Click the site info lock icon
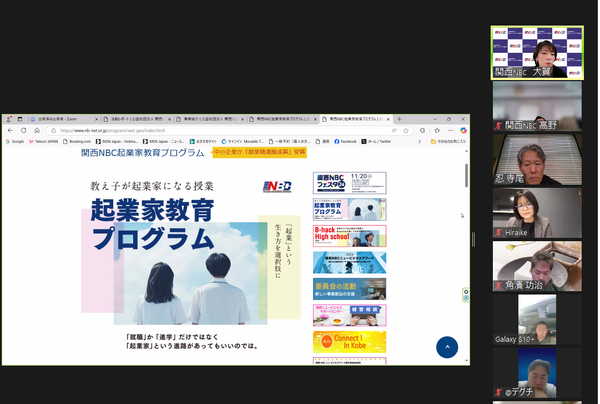The height and width of the screenshot is (404, 600). 54,130
